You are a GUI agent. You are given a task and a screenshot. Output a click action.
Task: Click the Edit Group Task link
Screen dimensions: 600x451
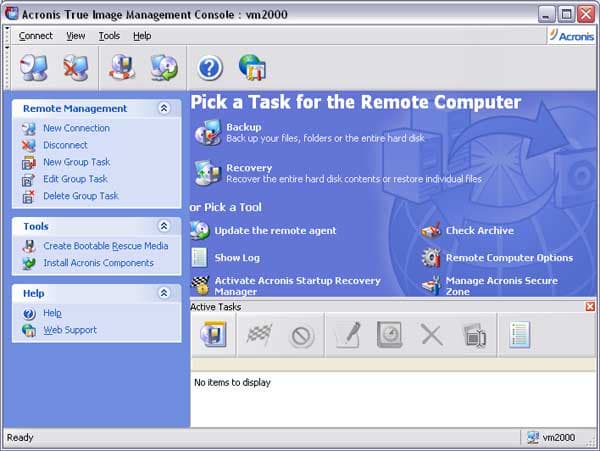75,179
